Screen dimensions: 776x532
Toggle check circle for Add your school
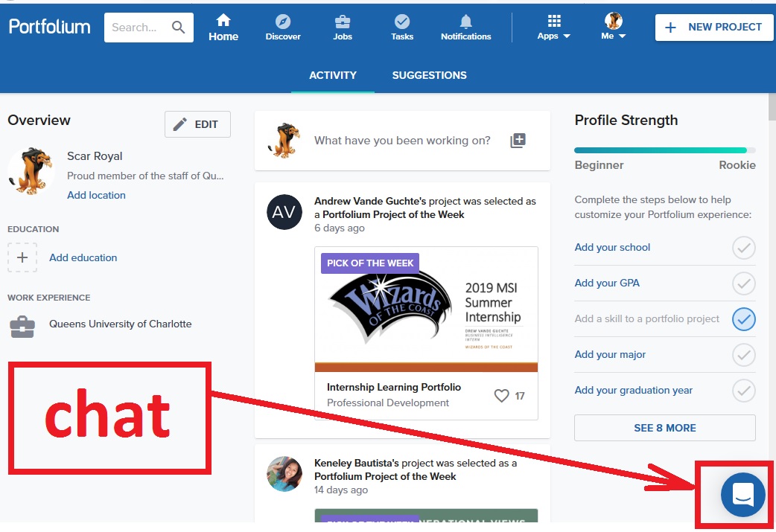tap(743, 248)
